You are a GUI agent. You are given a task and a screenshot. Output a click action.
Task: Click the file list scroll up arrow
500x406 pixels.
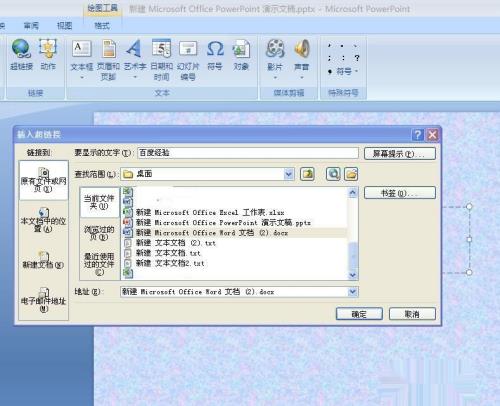click(353, 192)
